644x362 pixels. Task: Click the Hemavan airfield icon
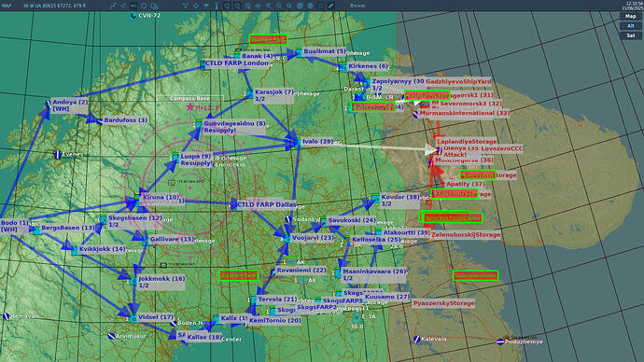7,316
